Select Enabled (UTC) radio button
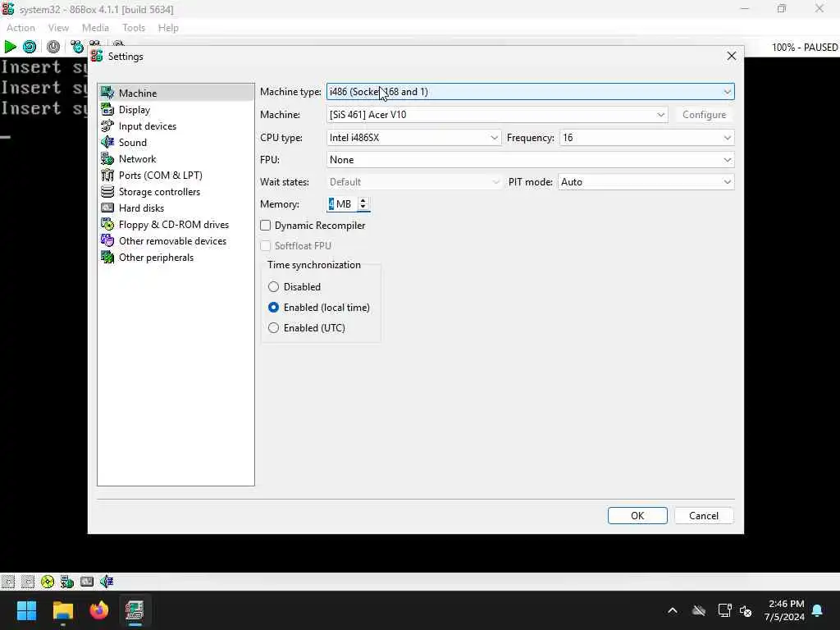Screen dimensions: 840x630 pyautogui.click(x=274, y=328)
